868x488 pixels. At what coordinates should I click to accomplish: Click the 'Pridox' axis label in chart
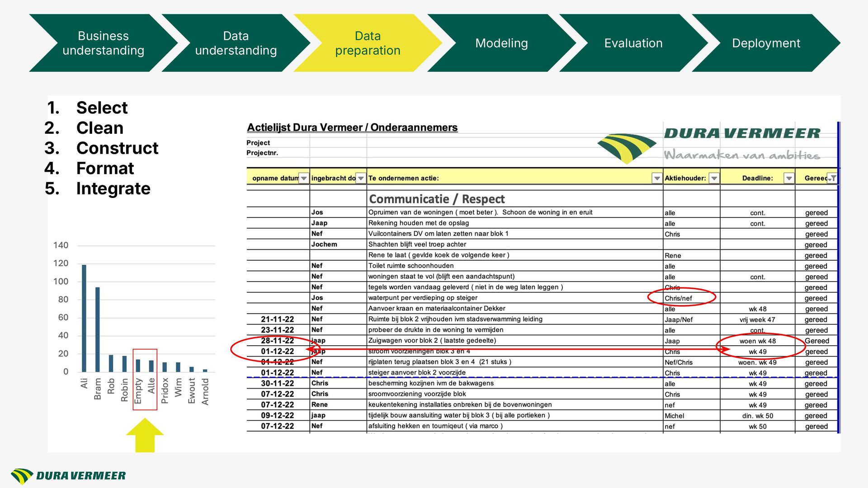(165, 391)
